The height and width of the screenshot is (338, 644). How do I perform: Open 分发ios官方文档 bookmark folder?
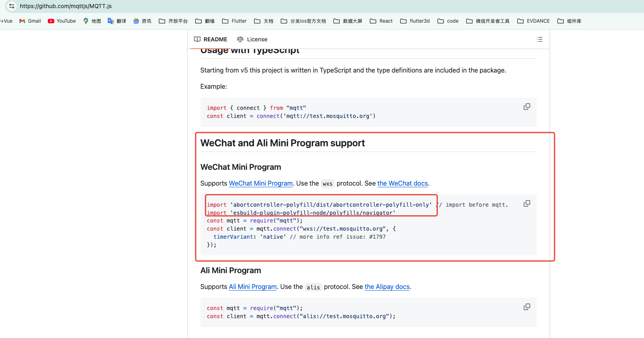[303, 21]
